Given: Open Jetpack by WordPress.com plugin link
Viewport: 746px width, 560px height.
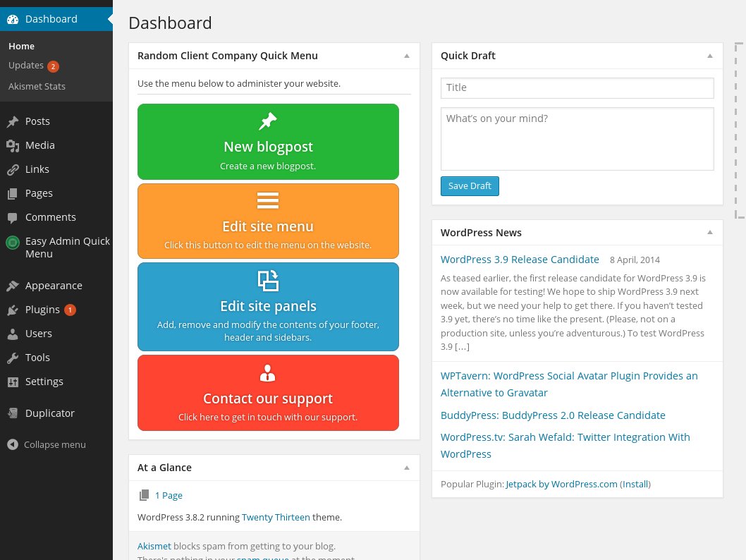Looking at the screenshot, I should [561, 485].
